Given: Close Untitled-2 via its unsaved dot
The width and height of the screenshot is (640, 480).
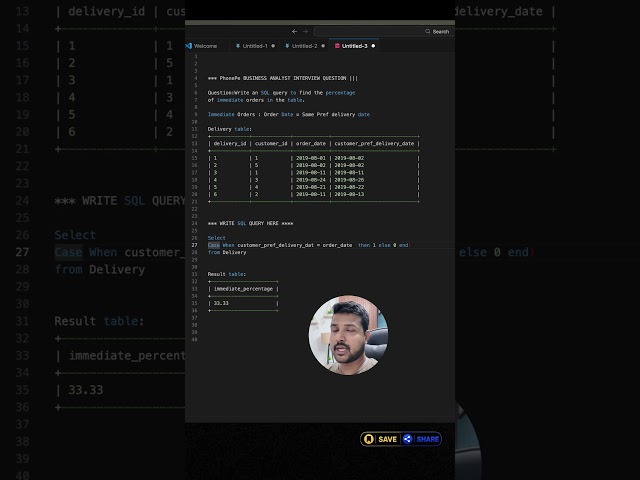Looking at the screenshot, I should pos(323,46).
